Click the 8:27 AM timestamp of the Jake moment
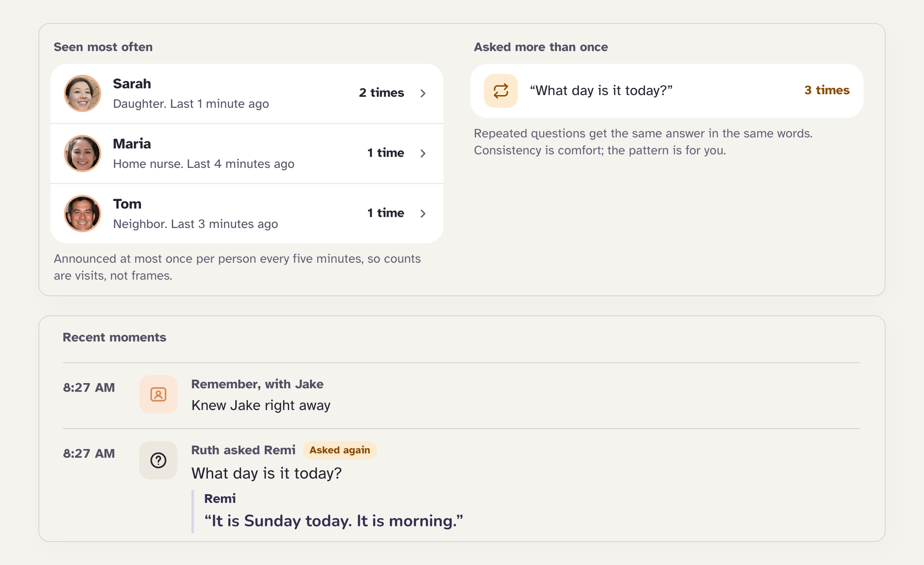Viewport: 924px width, 565px height. click(x=89, y=387)
